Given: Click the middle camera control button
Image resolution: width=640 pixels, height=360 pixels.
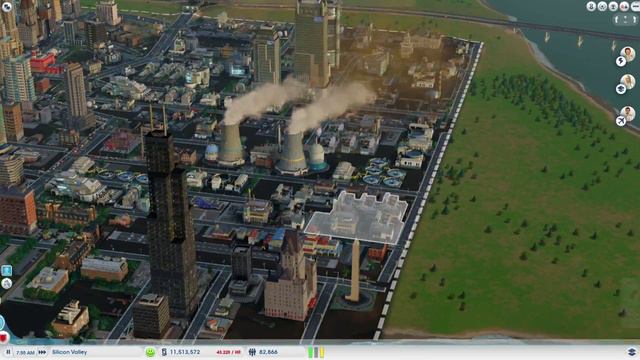Looking at the screenshot, I should (x=626, y=19).
